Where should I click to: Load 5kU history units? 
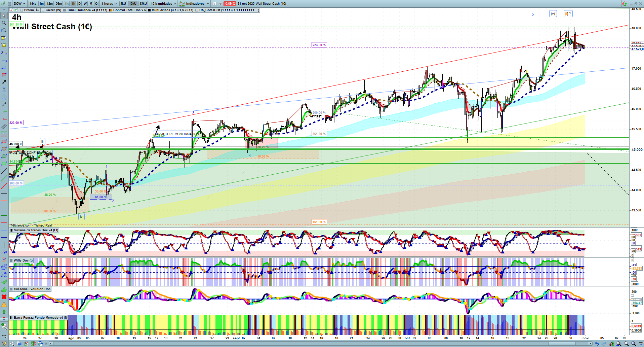(x=123, y=4)
